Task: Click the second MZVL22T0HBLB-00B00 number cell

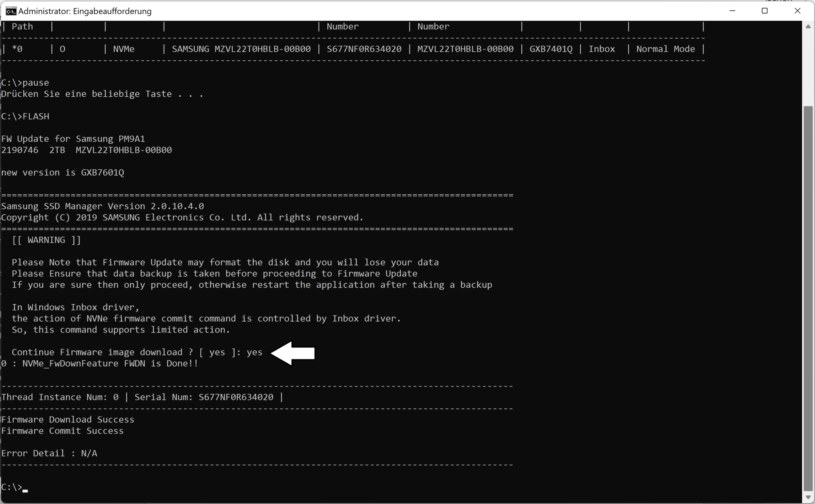Action: pyautogui.click(x=465, y=49)
